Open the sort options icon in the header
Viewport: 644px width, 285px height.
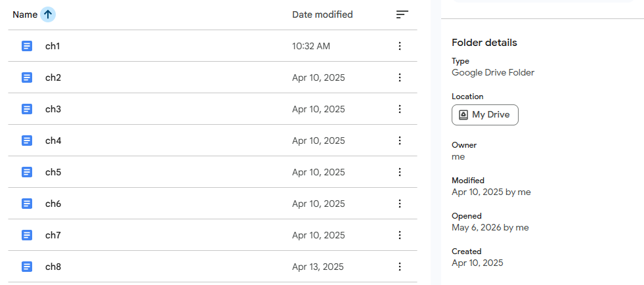pos(402,15)
